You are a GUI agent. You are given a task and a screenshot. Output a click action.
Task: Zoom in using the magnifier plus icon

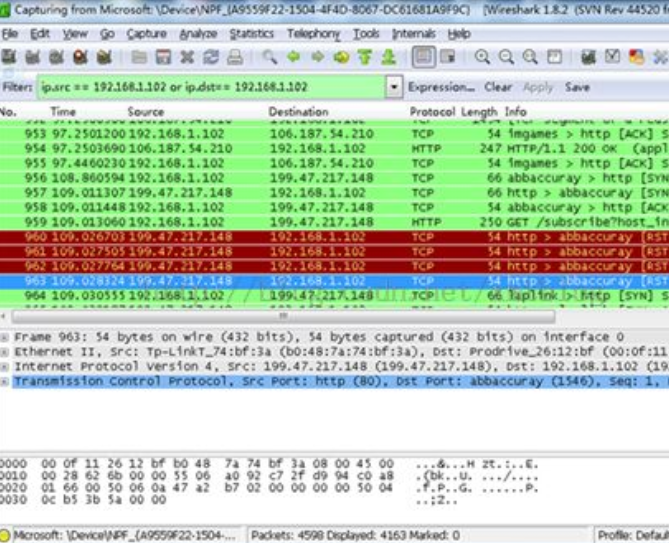click(483, 57)
